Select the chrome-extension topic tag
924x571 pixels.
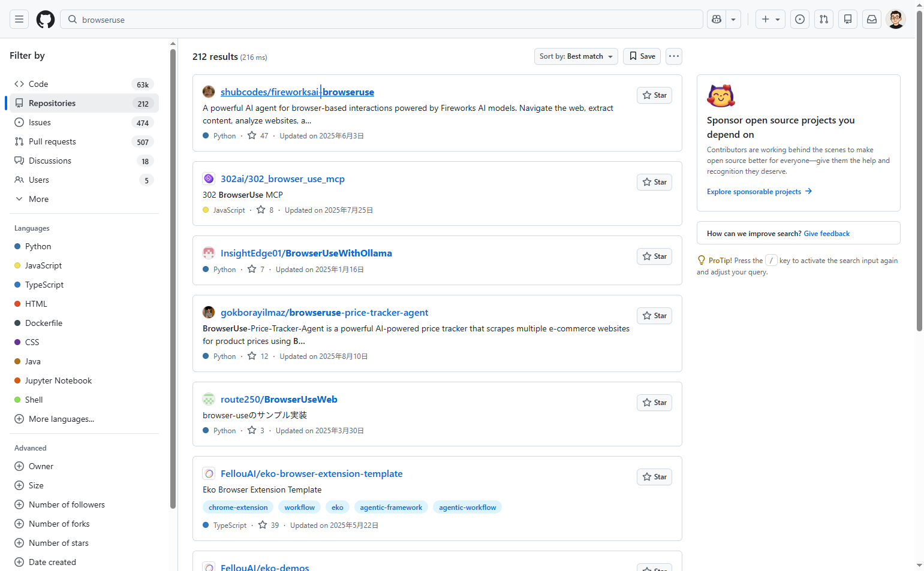tap(238, 507)
